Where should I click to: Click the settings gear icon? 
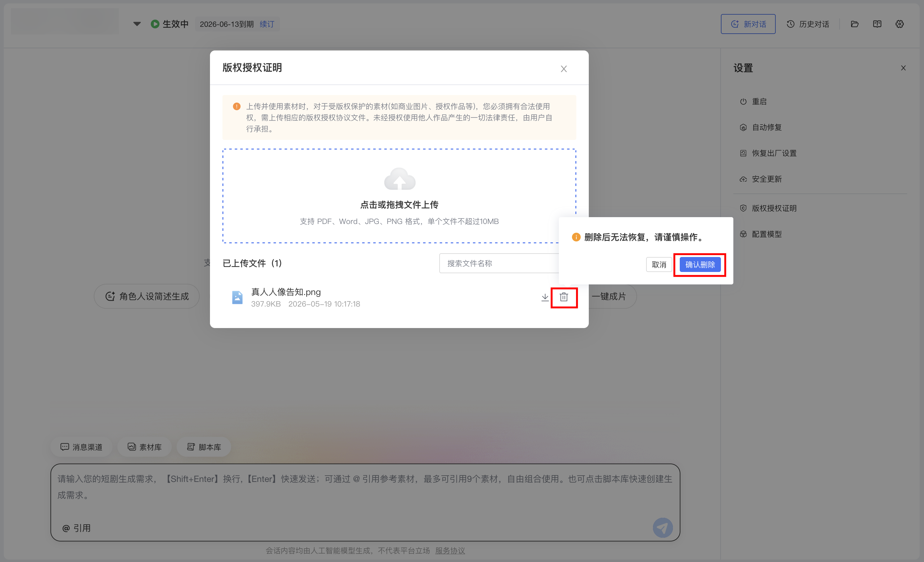[900, 24]
